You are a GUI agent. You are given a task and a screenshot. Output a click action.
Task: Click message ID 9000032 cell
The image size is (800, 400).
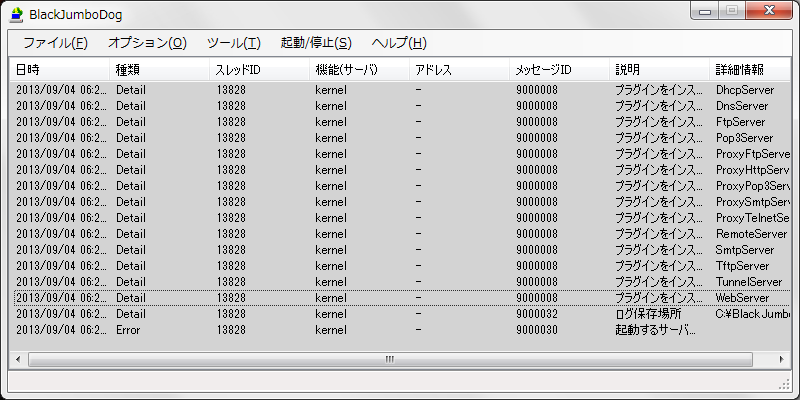click(x=537, y=314)
